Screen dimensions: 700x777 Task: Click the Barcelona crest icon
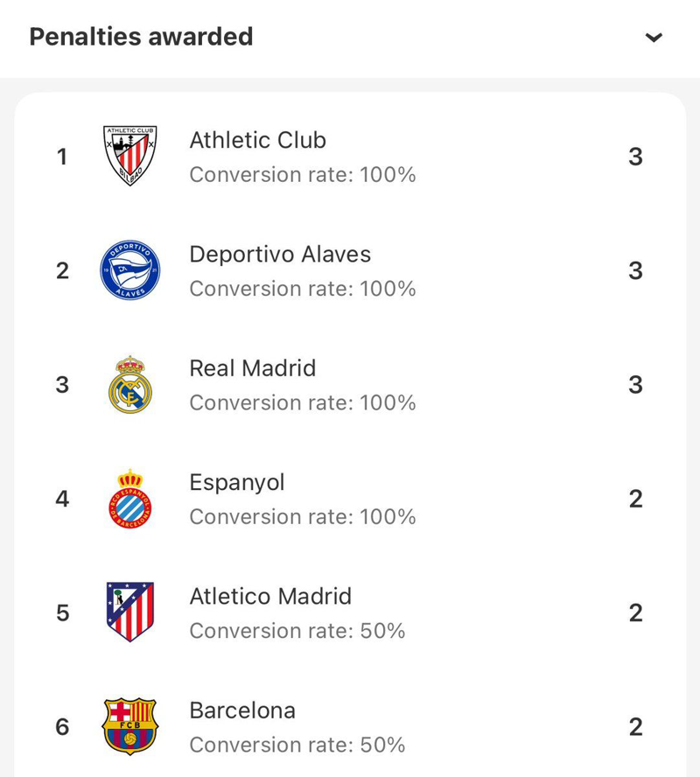coord(130,726)
